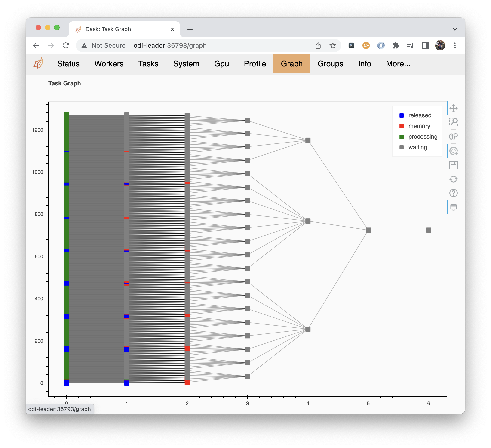Click the red memory legend swatch

tap(401, 126)
